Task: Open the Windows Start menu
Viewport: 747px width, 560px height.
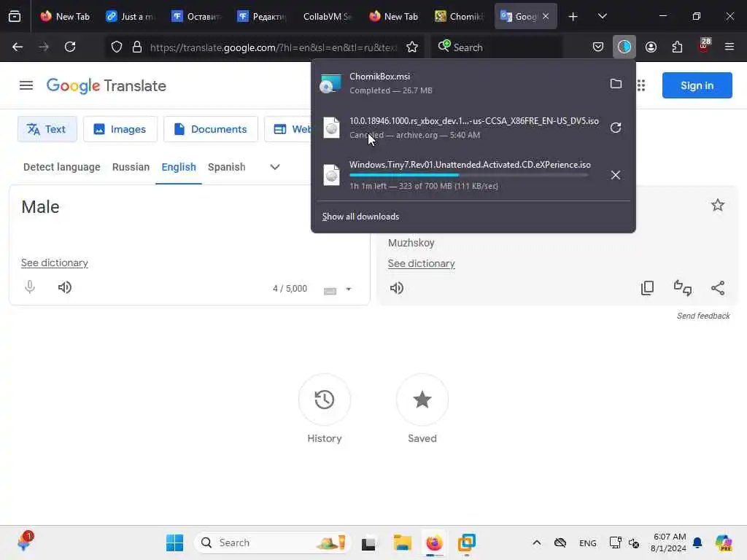Action: tap(174, 542)
